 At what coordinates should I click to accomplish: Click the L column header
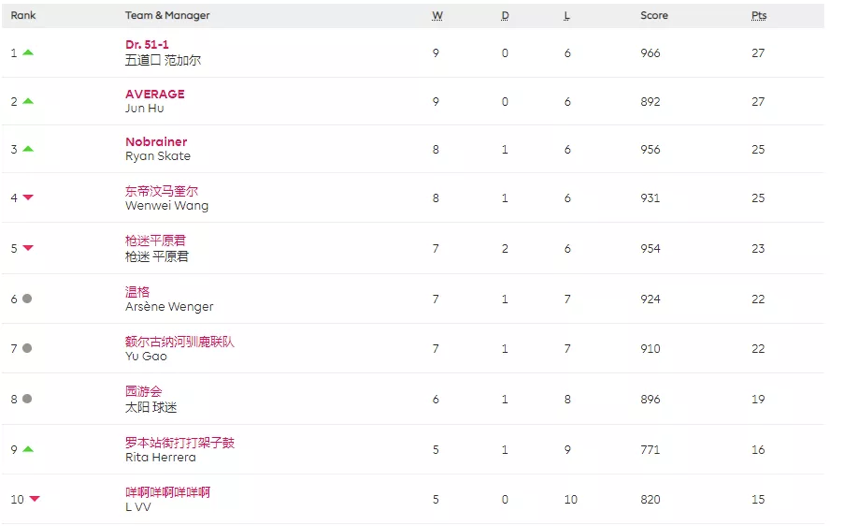[567, 16]
